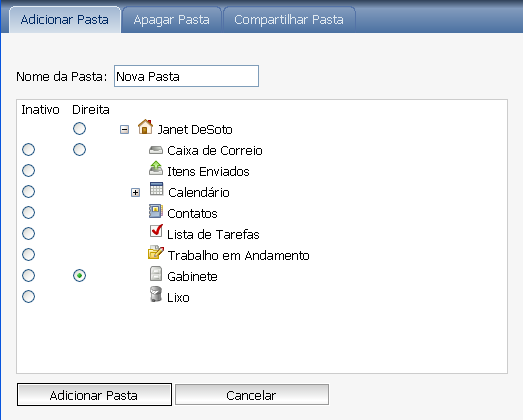Click the Lista de Tarefas checkmark icon
Viewport: 523px width, 420px height.
[156, 231]
